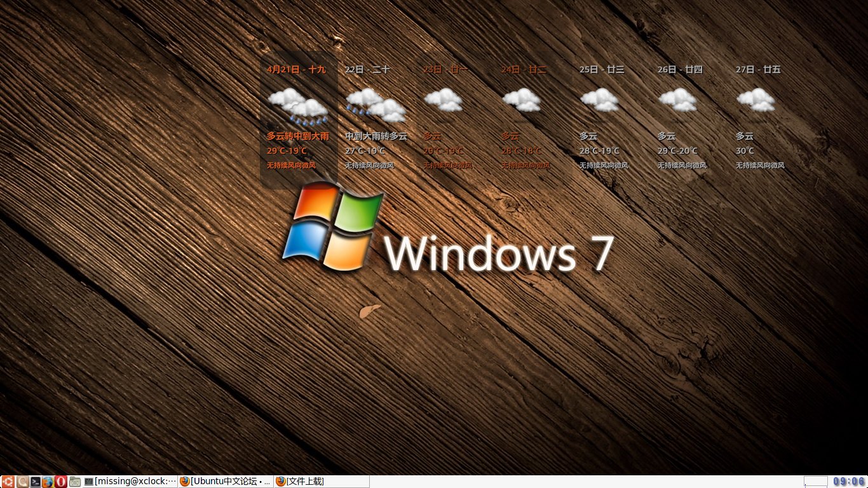The image size is (868, 488).
Task: Select the '24日 - 廿二' date heading
Action: click(x=524, y=69)
